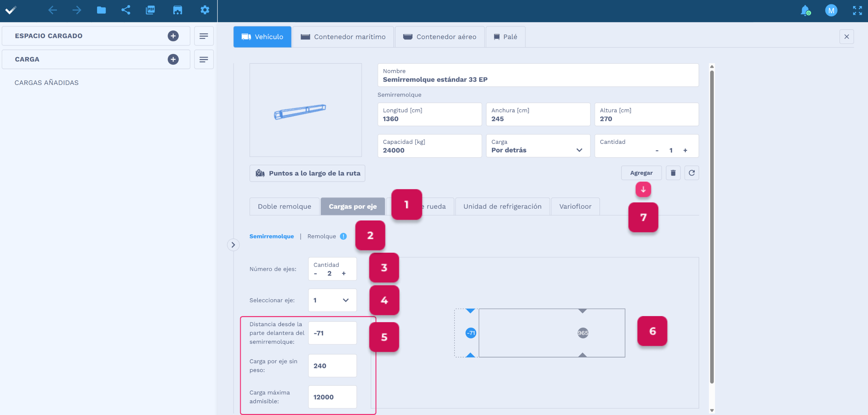Click the refresh reset icon
This screenshot has width=868, height=415.
tap(692, 173)
